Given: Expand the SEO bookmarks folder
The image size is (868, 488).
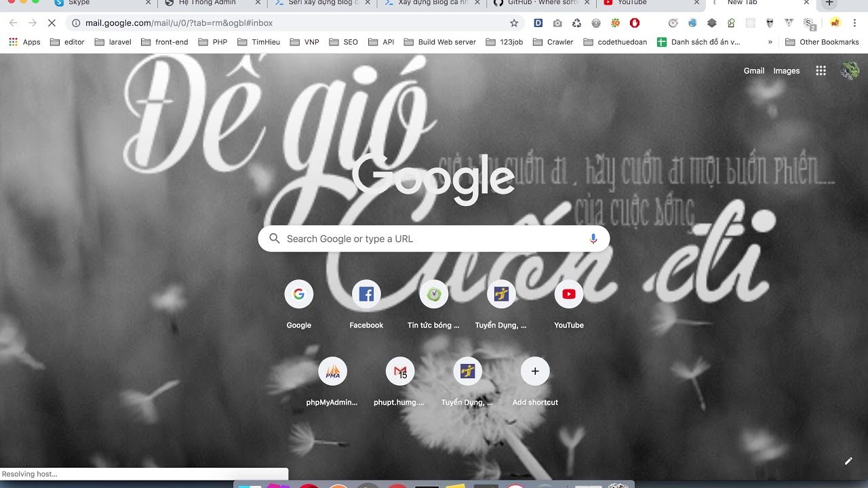Looking at the screenshot, I should coord(344,42).
